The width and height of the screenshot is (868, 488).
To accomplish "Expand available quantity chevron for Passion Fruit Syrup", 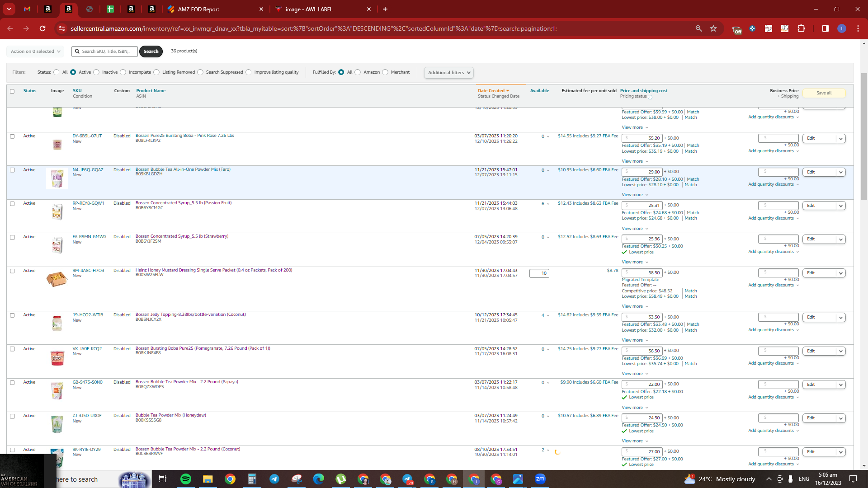I will (x=548, y=204).
